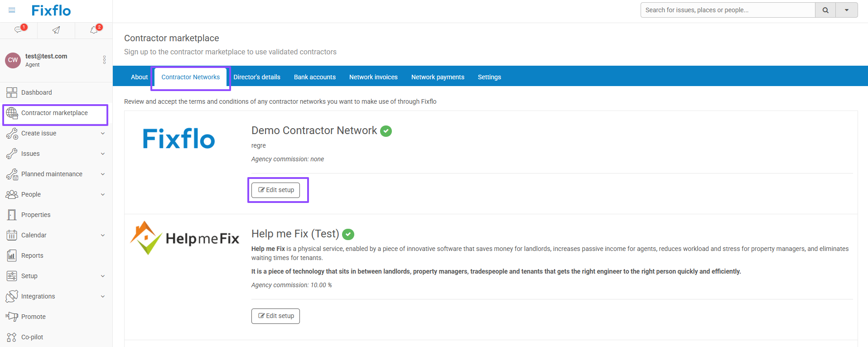Click the Fixflo logo in header

click(51, 10)
